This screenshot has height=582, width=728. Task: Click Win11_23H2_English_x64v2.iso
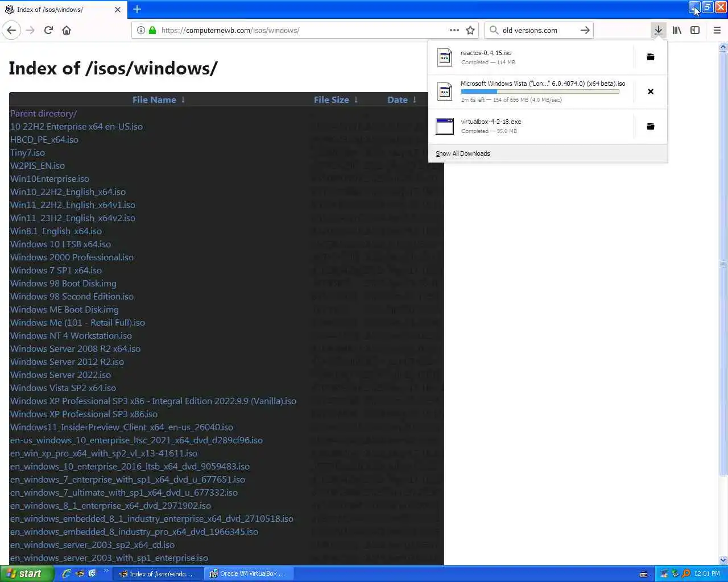point(73,218)
